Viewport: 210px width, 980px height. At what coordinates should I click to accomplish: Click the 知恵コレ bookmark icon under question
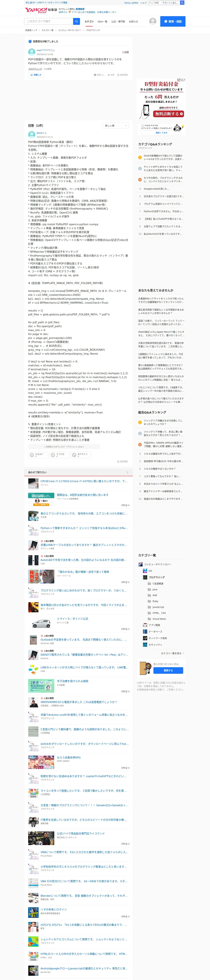(99, 75)
